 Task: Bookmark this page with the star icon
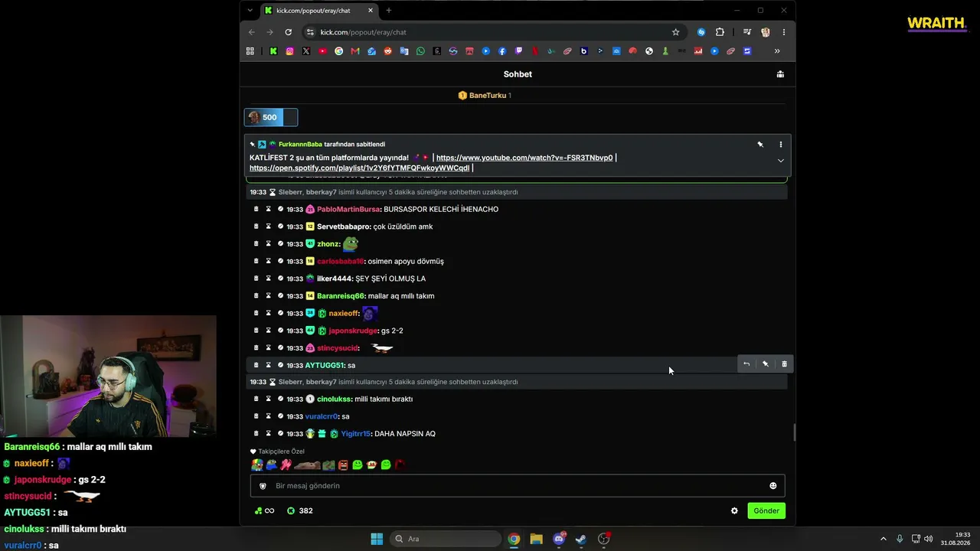point(675,32)
